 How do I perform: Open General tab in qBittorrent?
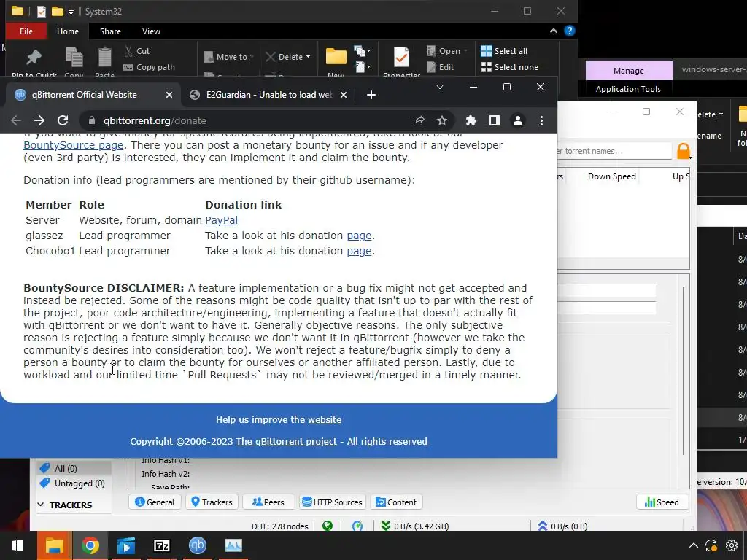tap(155, 502)
